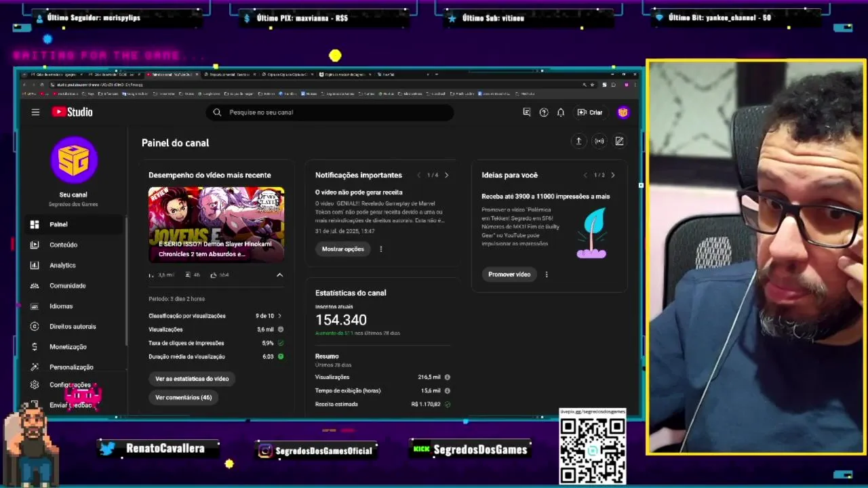The image size is (868, 488).
Task: Open chevron next to 9 de 10
Action: pos(279,316)
